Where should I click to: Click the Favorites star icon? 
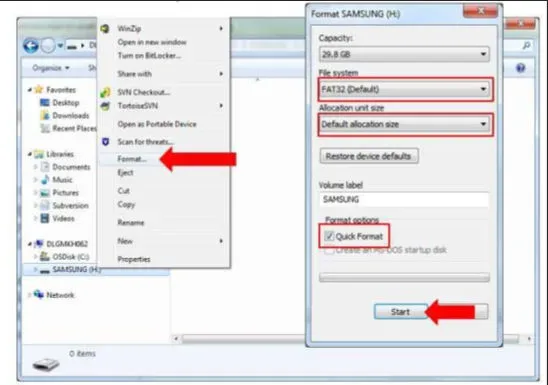(x=39, y=90)
